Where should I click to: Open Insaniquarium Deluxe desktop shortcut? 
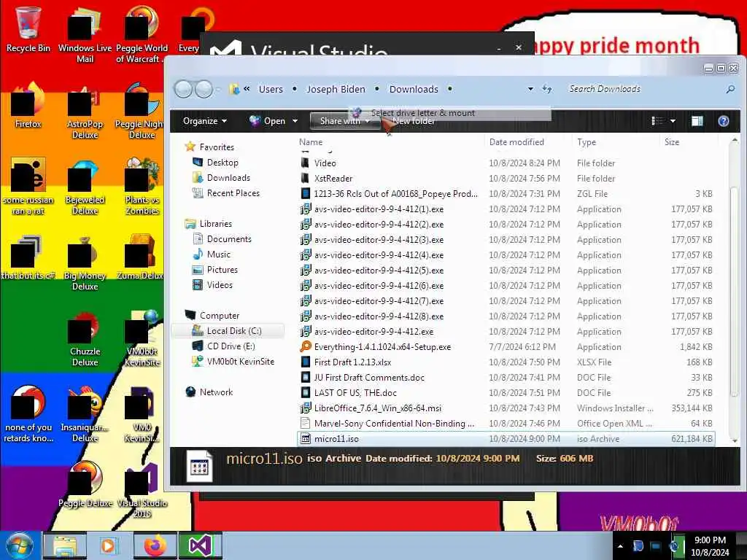point(85,414)
